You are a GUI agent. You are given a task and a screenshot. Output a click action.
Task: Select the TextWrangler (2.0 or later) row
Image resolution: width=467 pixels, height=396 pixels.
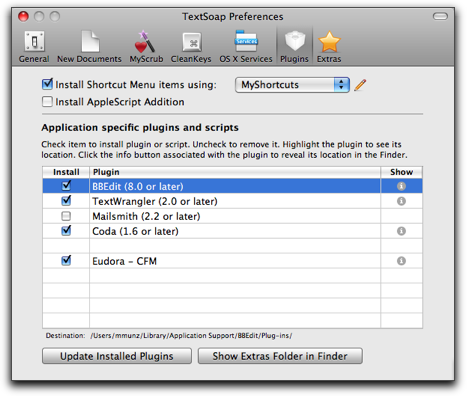pyautogui.click(x=233, y=201)
